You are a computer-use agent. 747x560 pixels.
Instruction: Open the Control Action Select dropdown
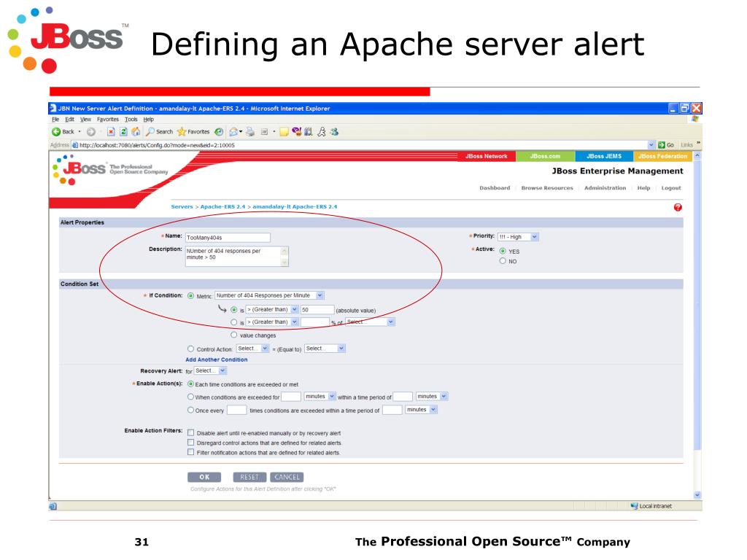252,349
